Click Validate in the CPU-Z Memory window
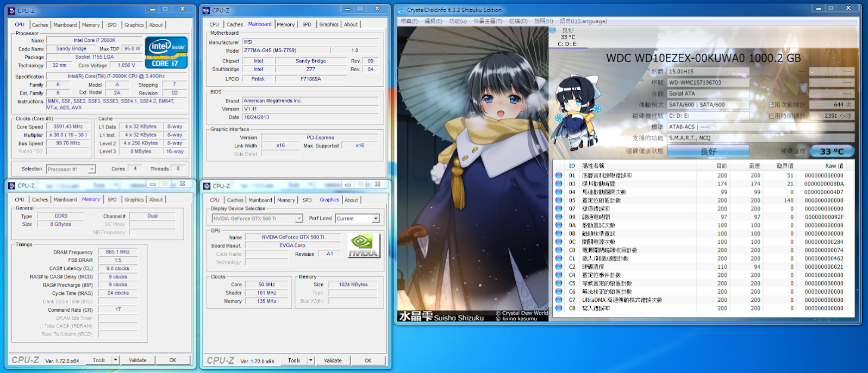868x373 pixels. 138,360
